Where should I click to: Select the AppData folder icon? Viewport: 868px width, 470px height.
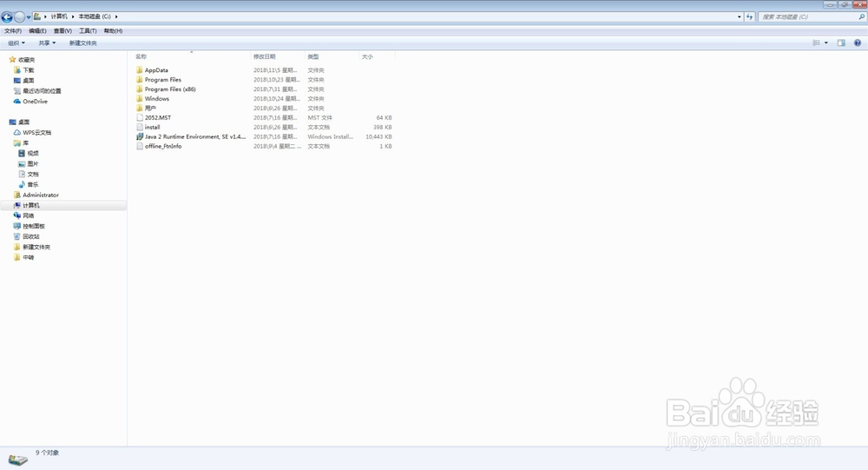(x=140, y=70)
